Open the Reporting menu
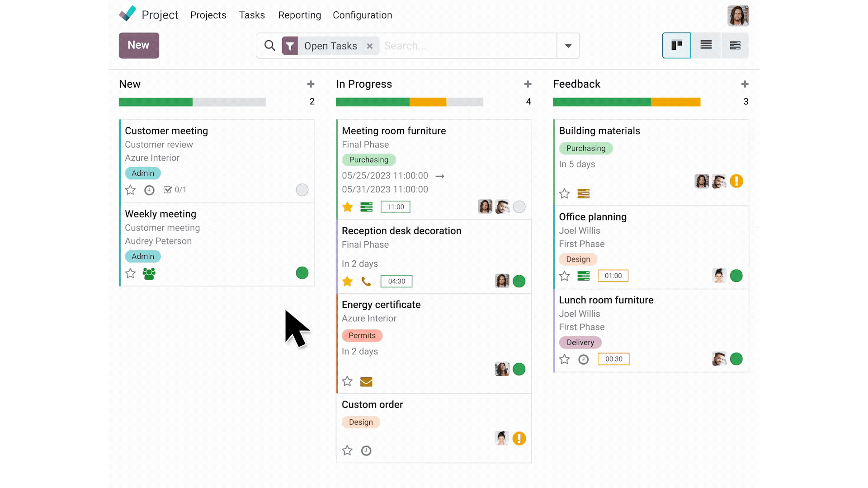This screenshot has width=868, height=488. coord(299,15)
